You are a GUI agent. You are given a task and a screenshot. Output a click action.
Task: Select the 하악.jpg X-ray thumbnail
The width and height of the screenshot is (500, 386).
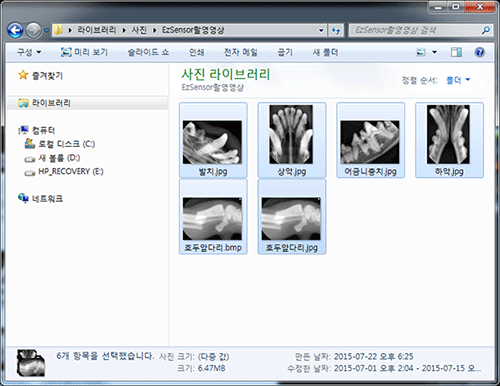tap(448, 134)
